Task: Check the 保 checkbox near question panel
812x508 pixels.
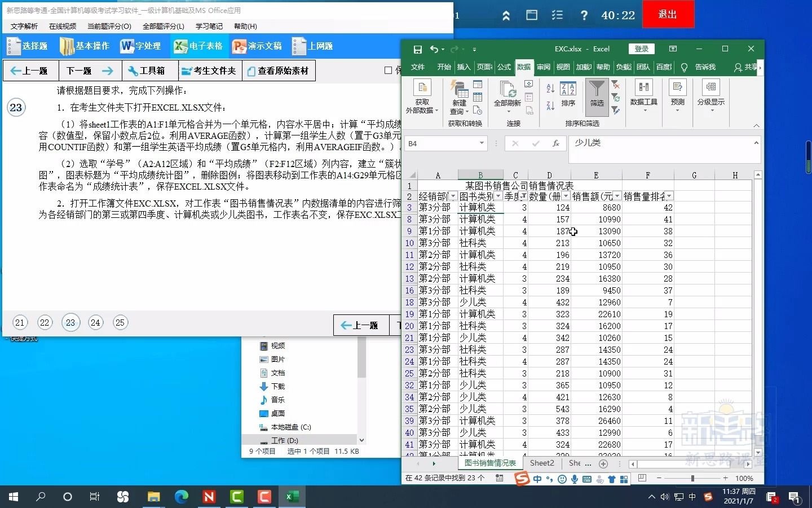Action: pos(387,70)
